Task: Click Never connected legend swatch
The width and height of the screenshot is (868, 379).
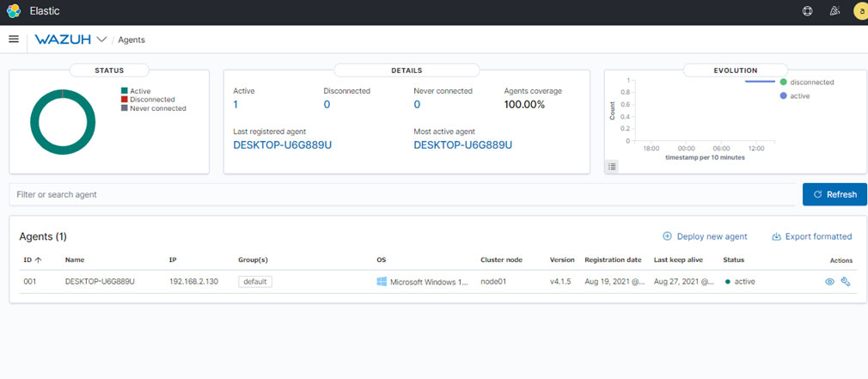Action: [124, 108]
